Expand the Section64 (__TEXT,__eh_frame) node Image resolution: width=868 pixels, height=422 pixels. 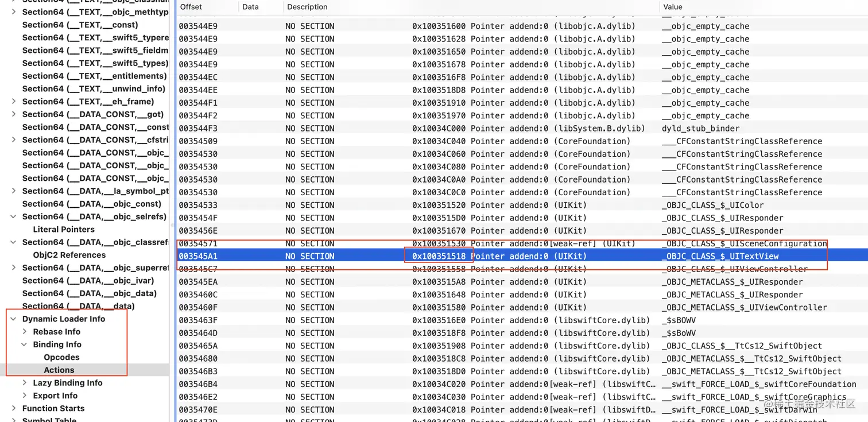[x=13, y=102]
